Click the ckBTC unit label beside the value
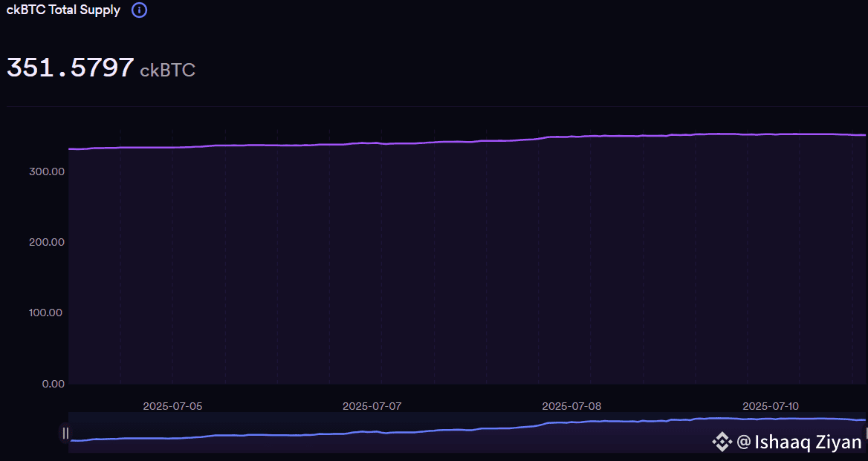 pyautogui.click(x=168, y=71)
